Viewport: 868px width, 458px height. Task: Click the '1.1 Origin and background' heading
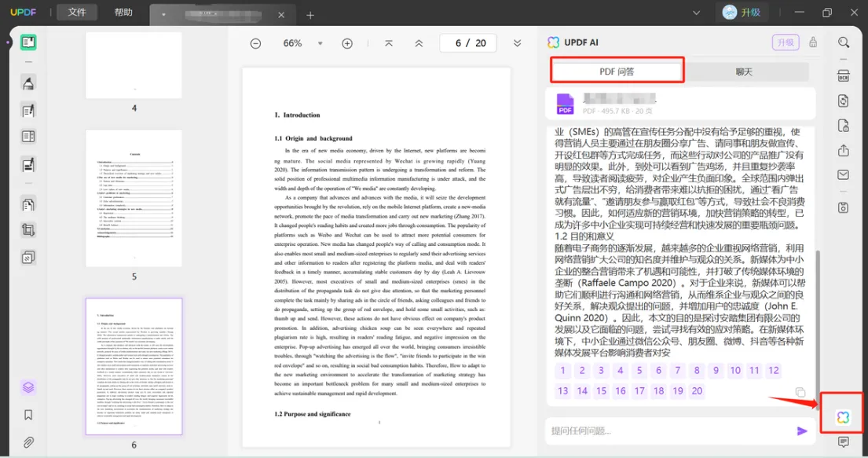pos(313,138)
